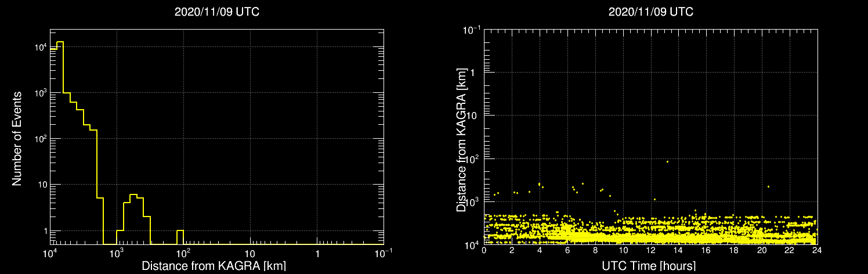
Task: Select histogram x-axis tick label 10^4
Action: pyautogui.click(x=50, y=253)
